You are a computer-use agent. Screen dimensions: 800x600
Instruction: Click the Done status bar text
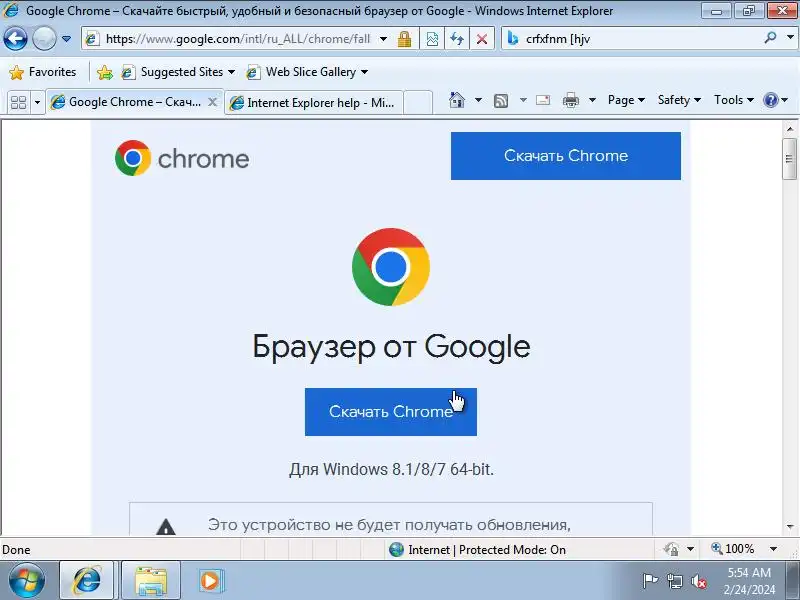coord(16,549)
